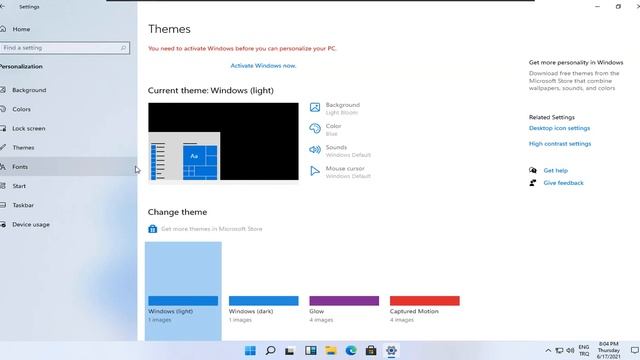
Task: Open Sounds Windows Default option
Action: click(x=348, y=151)
